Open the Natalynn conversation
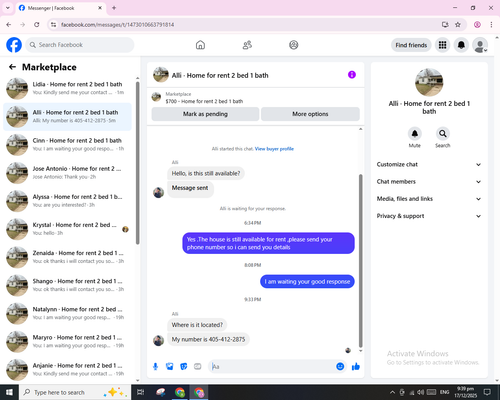Viewport: 500px width, 400px height. [x=67, y=313]
